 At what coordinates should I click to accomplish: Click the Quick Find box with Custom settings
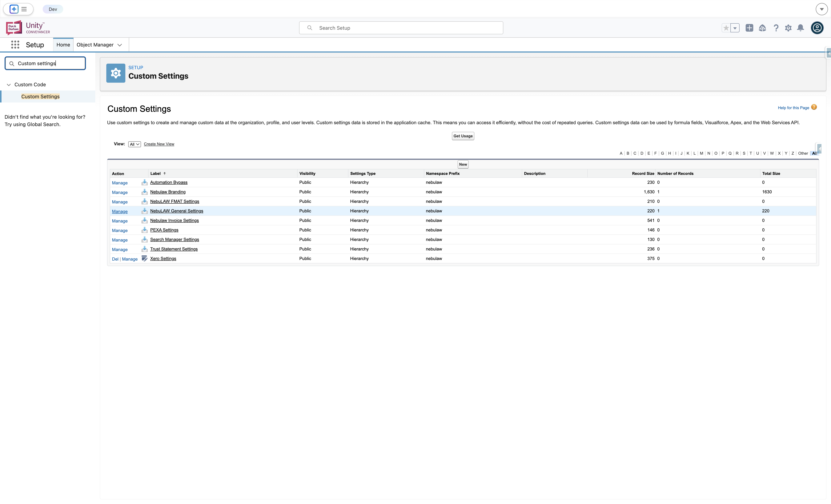coord(45,63)
